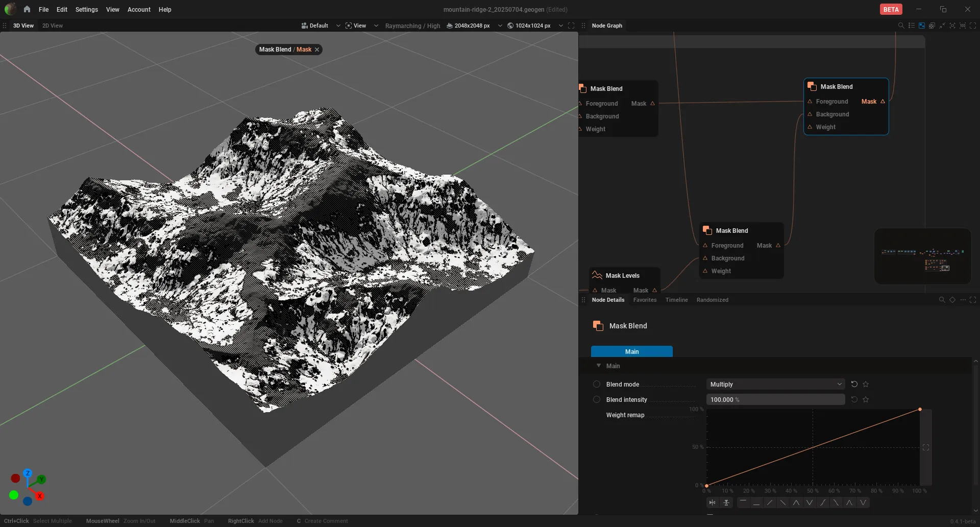Viewport: 980px width, 527px height.
Task: Apply the V-shaped curve preset
Action: [810, 502]
